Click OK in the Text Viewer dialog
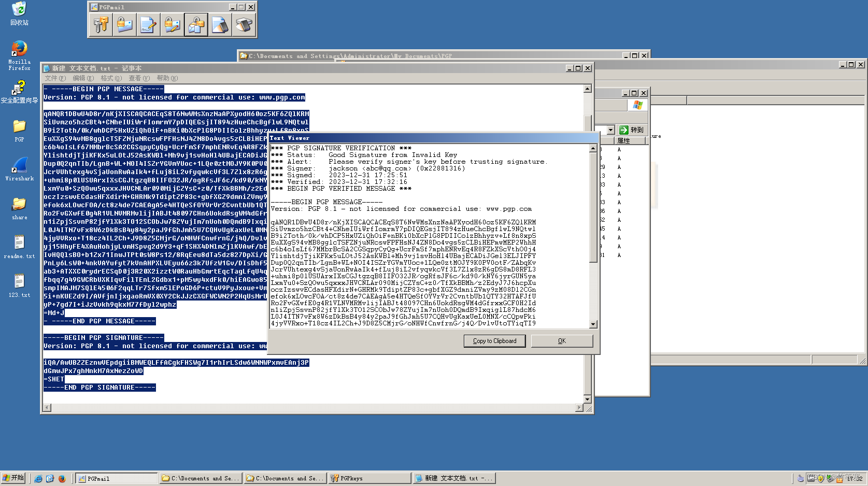This screenshot has height=486, width=868. click(x=562, y=341)
